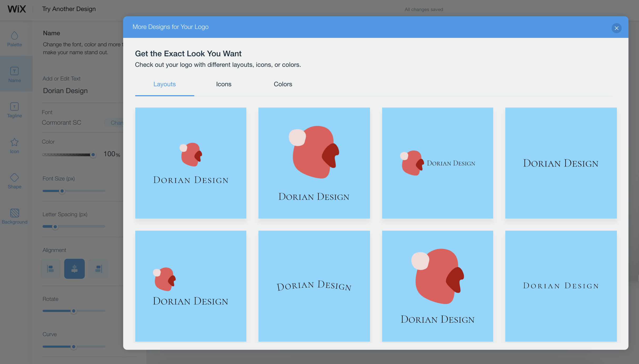639x364 pixels.
Task: Edit the Dorian Design text field
Action: click(83, 91)
